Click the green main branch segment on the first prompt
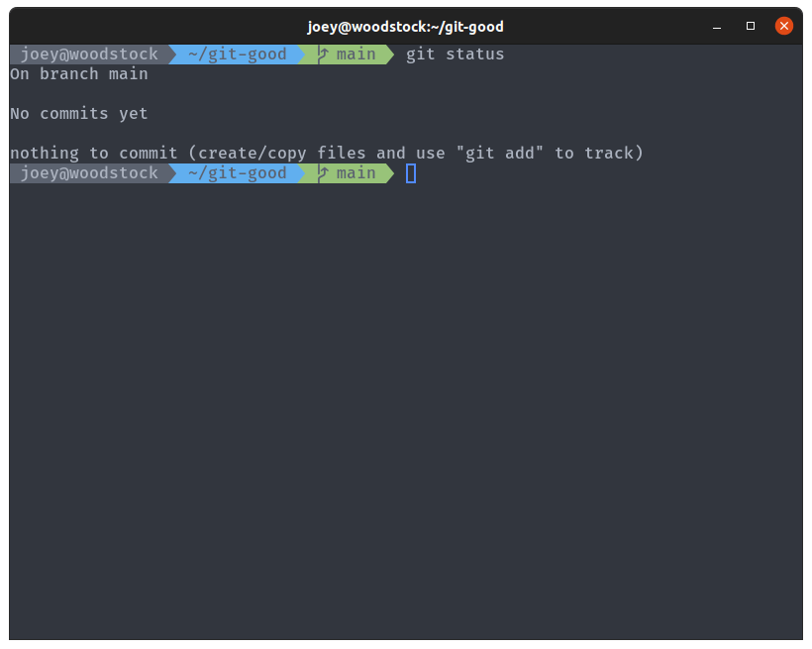Image resolution: width=812 pixels, height=649 pixels. tap(355, 54)
